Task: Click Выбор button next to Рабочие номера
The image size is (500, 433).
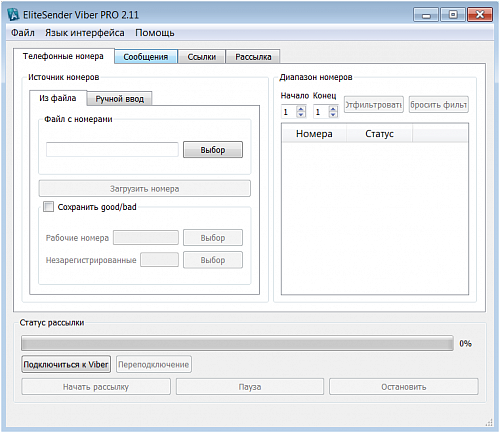Action: pos(213,238)
